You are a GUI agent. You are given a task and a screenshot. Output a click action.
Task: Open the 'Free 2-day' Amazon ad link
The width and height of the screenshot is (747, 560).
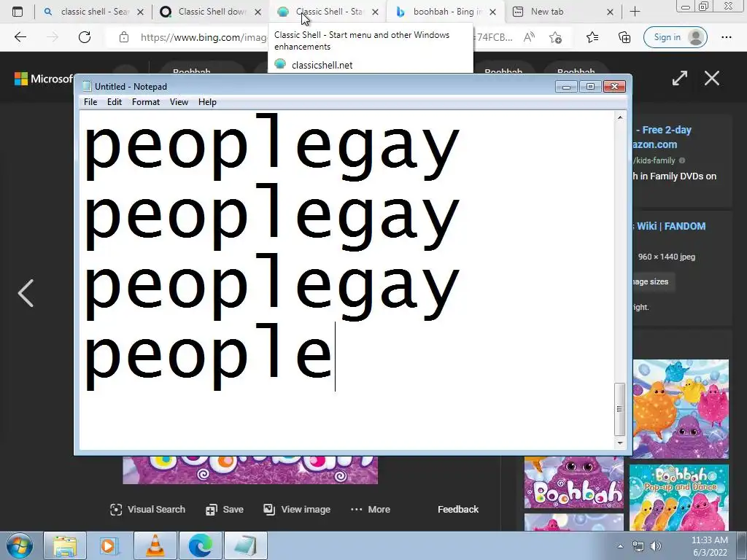tap(663, 137)
